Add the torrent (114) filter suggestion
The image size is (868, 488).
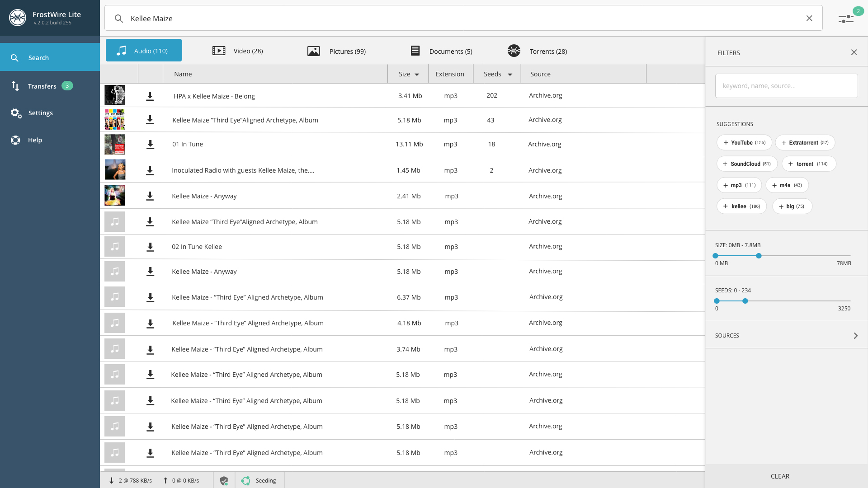point(809,164)
